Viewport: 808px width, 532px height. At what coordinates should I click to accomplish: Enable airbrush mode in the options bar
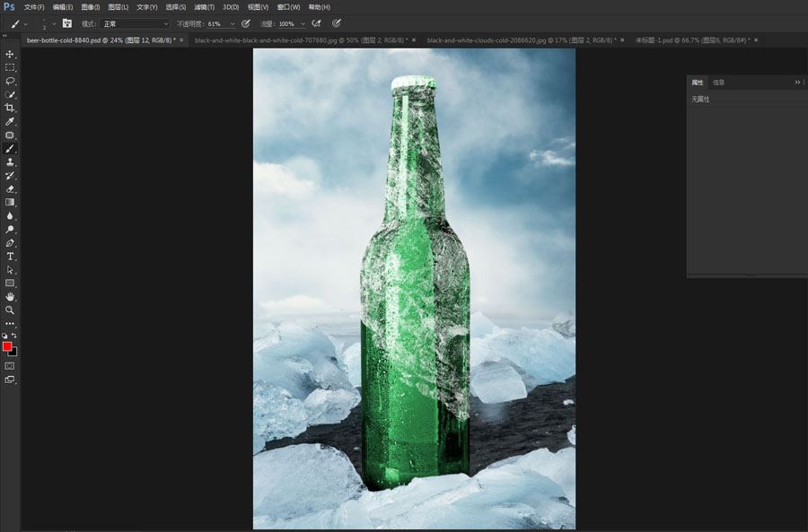point(315,24)
